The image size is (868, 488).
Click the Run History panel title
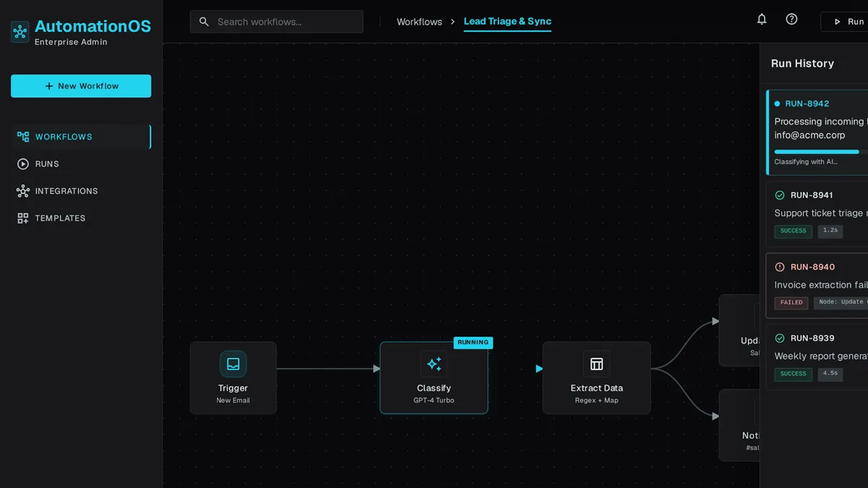802,64
